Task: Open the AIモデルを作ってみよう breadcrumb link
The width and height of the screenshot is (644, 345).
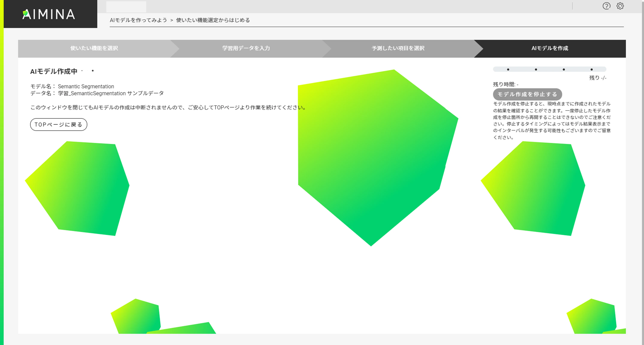Action: point(138,20)
